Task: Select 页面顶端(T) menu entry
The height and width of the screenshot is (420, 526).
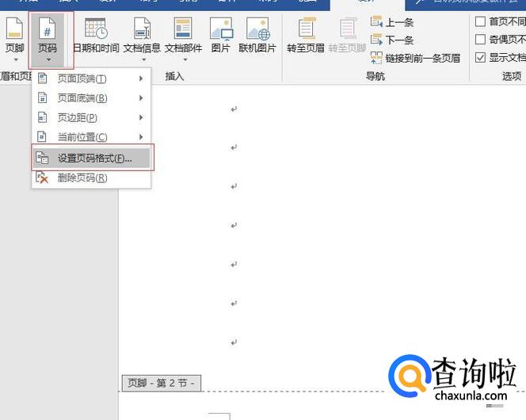Action: click(x=91, y=78)
